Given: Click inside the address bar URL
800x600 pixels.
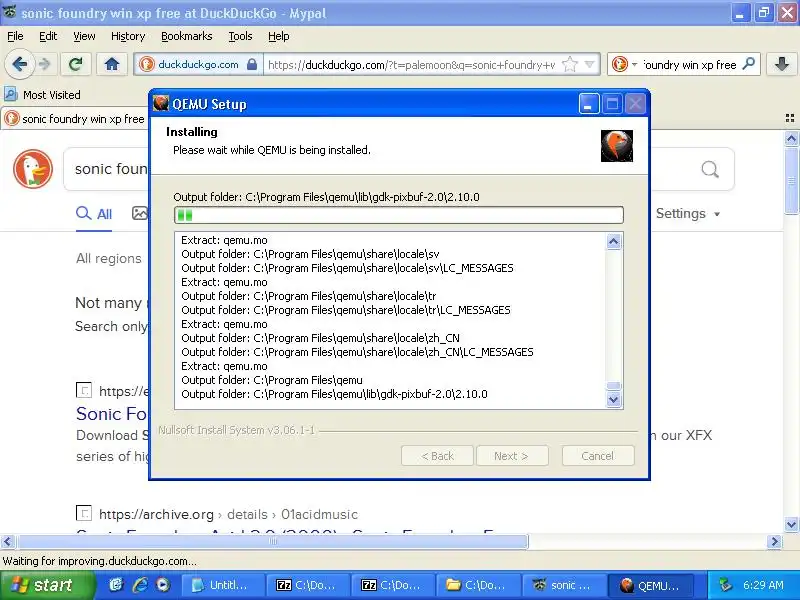Looking at the screenshot, I should pyautogui.click(x=411, y=65).
